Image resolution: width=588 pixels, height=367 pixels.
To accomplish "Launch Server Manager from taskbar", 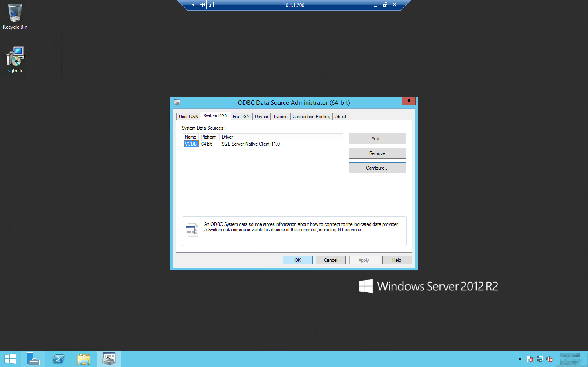I will [33, 359].
